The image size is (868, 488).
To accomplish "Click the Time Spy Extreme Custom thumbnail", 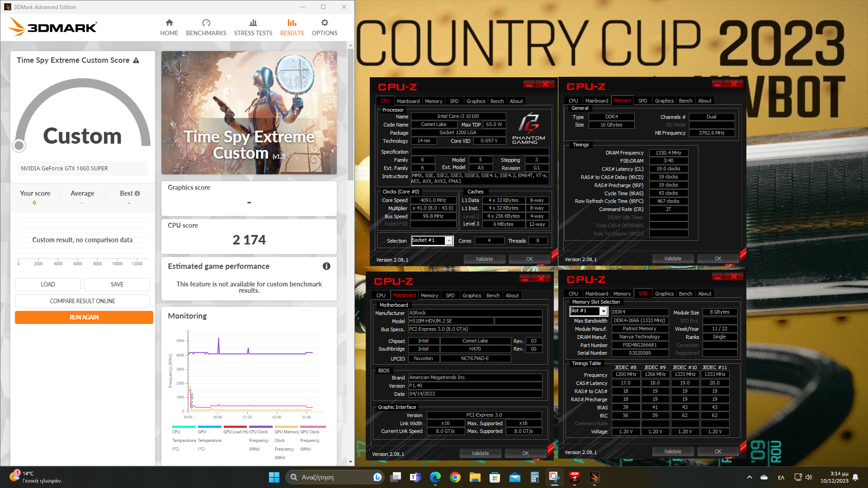I will pos(249,113).
